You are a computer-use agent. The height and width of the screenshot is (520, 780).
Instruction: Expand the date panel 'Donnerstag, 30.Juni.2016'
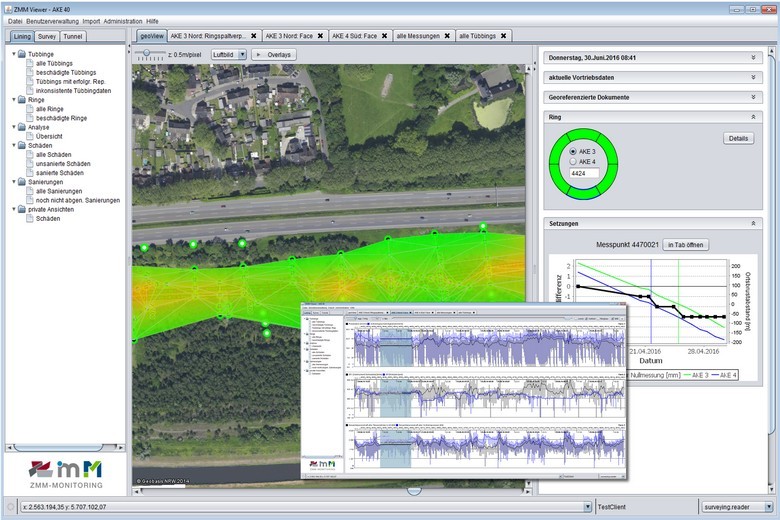point(753,58)
